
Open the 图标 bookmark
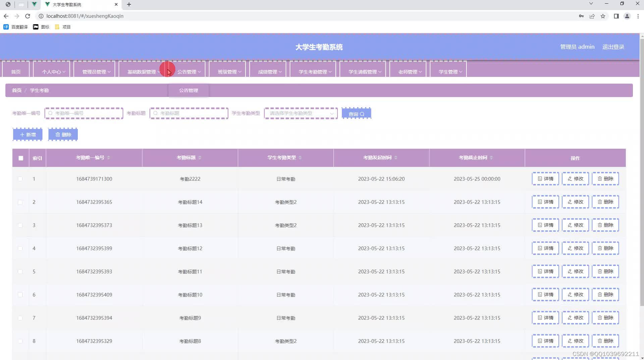pos(41,27)
